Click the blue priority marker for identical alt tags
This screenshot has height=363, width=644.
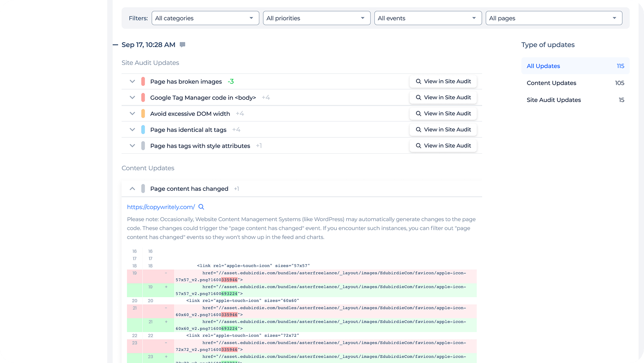143,130
